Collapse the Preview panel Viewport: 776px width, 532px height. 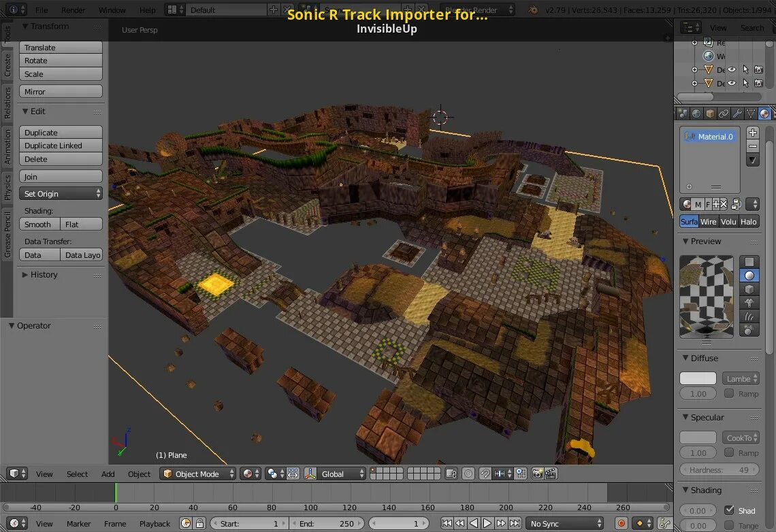tap(702, 242)
